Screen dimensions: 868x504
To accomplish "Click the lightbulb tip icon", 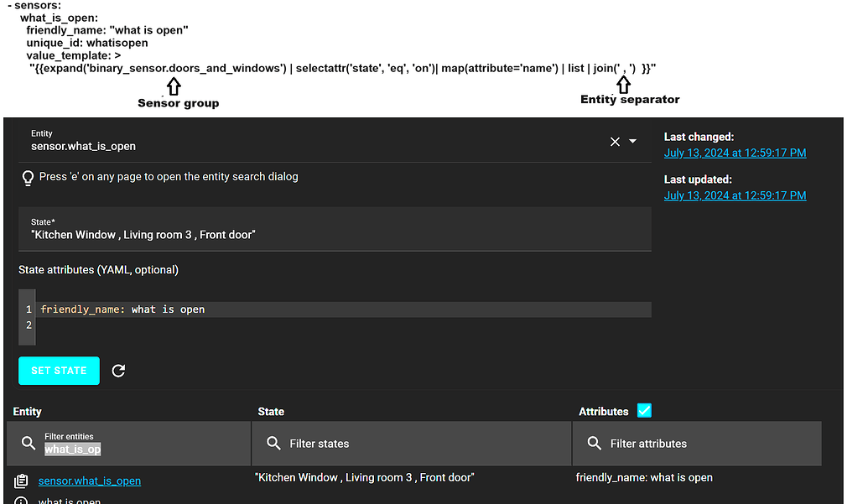I will [x=28, y=179].
